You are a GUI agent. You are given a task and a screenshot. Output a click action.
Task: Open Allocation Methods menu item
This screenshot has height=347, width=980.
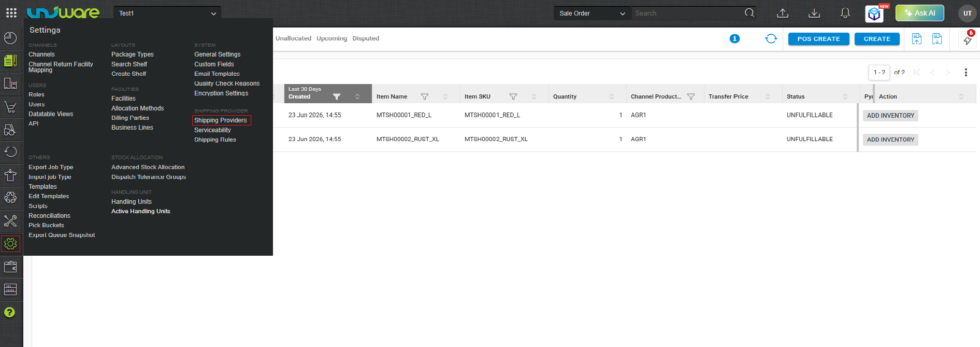click(x=137, y=108)
